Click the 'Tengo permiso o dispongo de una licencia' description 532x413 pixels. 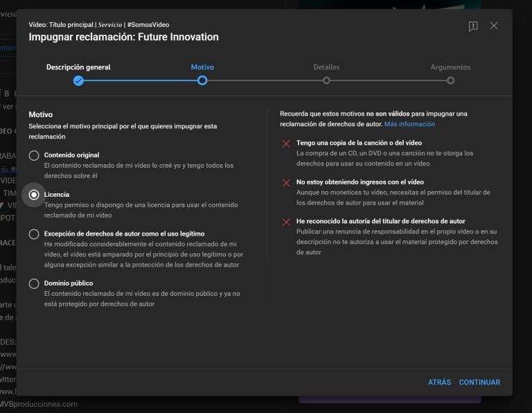pos(141,210)
